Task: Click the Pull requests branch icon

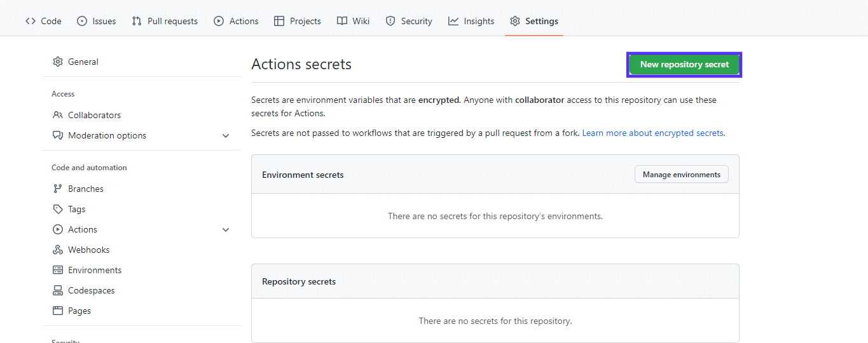Action: (x=137, y=21)
